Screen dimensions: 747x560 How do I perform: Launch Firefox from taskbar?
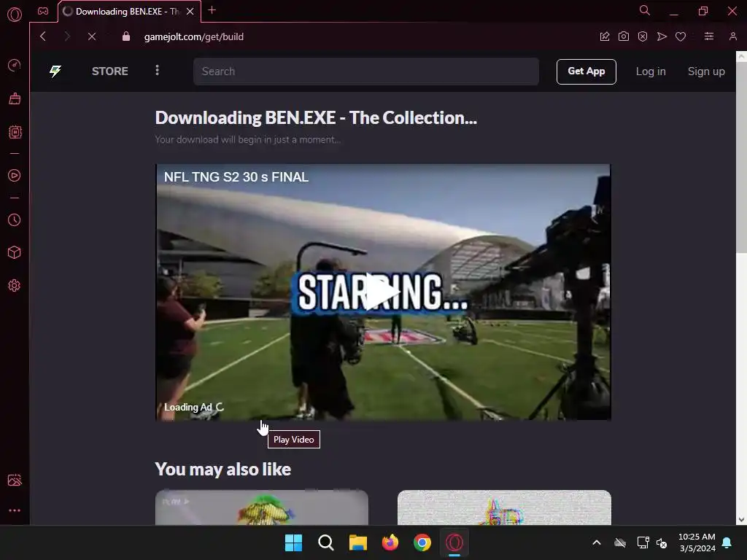(390, 542)
